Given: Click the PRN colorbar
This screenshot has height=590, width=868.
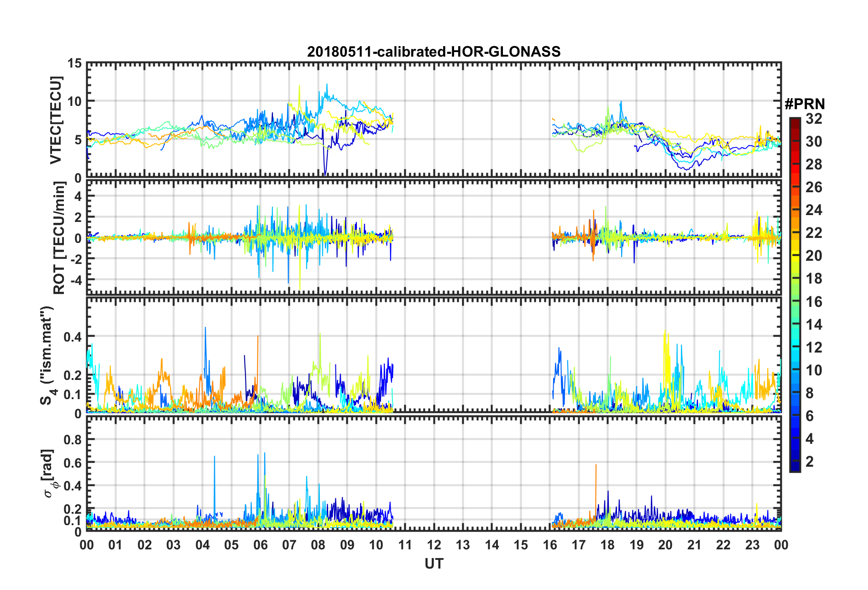Looking at the screenshot, I should 795,295.
